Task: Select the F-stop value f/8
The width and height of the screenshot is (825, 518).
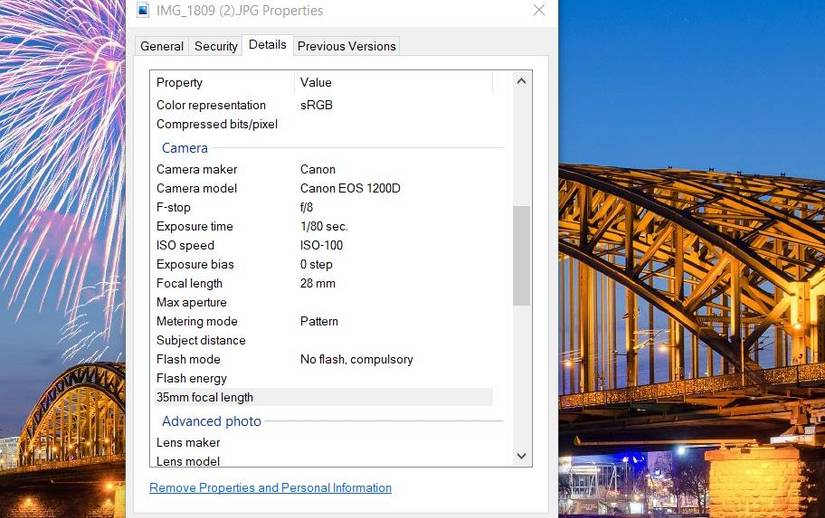Action: click(x=307, y=207)
